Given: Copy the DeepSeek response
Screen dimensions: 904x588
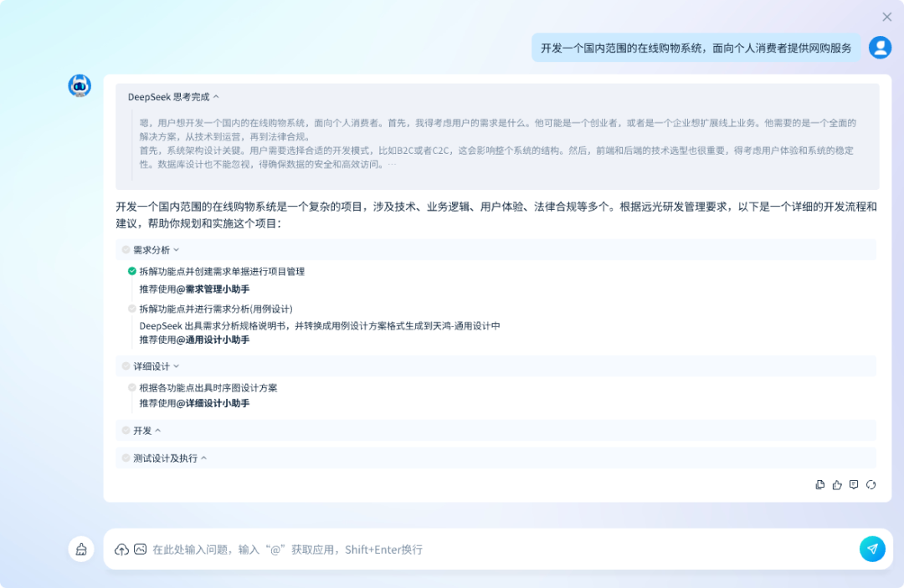Looking at the screenshot, I should click(x=819, y=484).
